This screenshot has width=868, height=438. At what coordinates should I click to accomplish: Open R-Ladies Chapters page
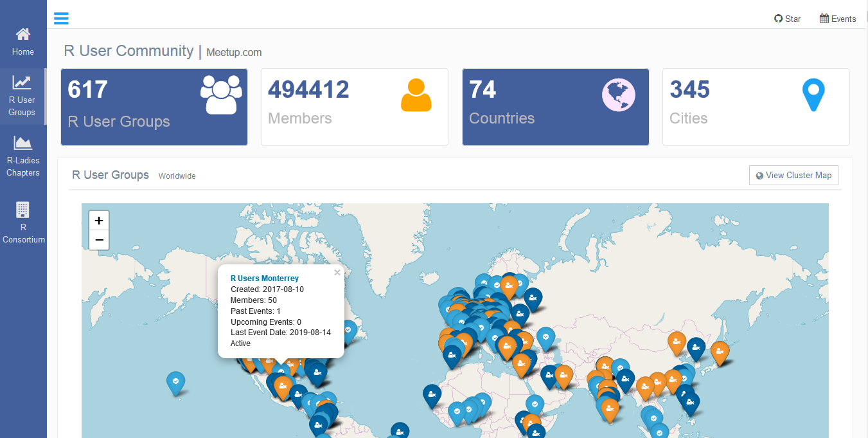click(23, 157)
